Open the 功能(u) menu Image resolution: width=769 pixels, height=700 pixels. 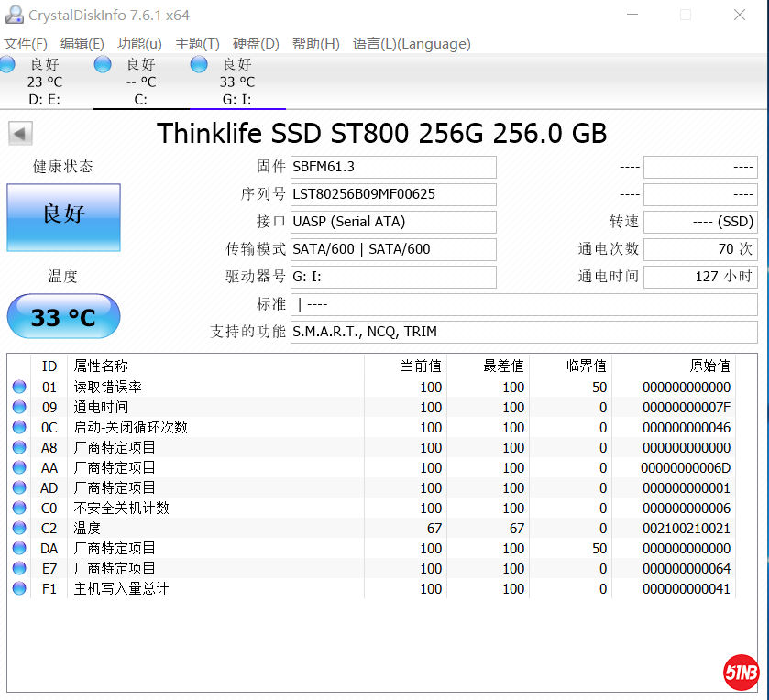coord(139,44)
